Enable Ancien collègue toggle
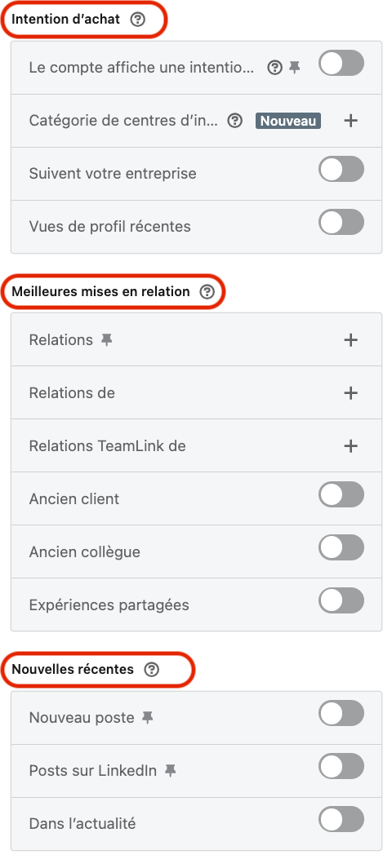This screenshot has height=868, width=392. point(341,548)
